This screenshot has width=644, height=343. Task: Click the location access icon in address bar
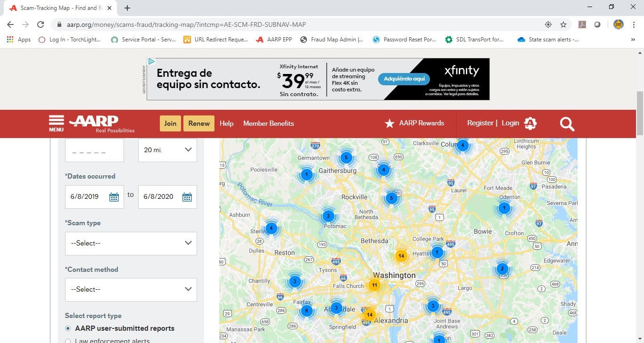click(548, 24)
